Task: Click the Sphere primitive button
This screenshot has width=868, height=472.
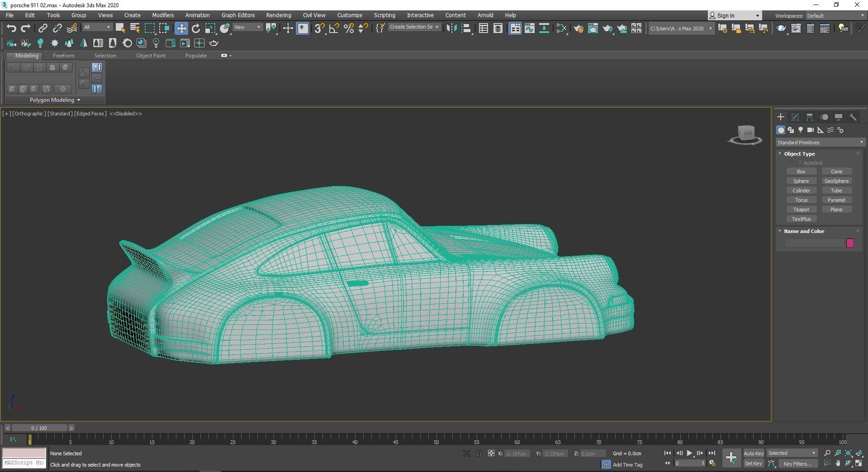Action: (x=801, y=181)
